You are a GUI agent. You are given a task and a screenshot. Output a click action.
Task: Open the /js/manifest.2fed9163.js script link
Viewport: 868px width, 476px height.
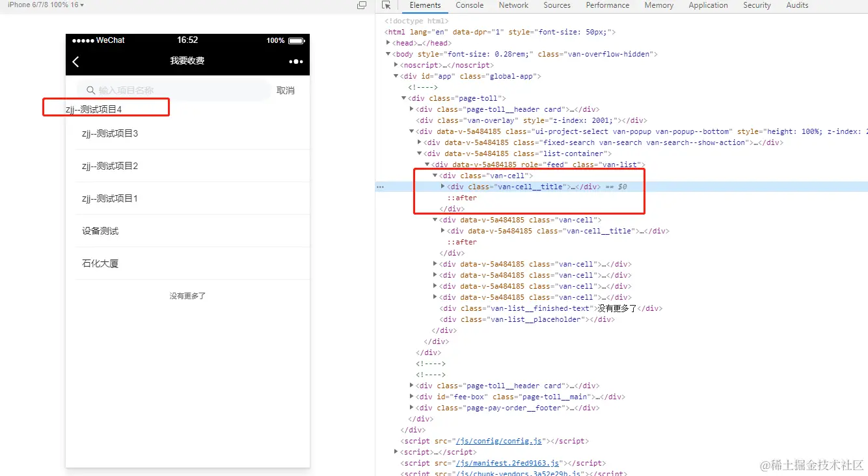point(508,463)
